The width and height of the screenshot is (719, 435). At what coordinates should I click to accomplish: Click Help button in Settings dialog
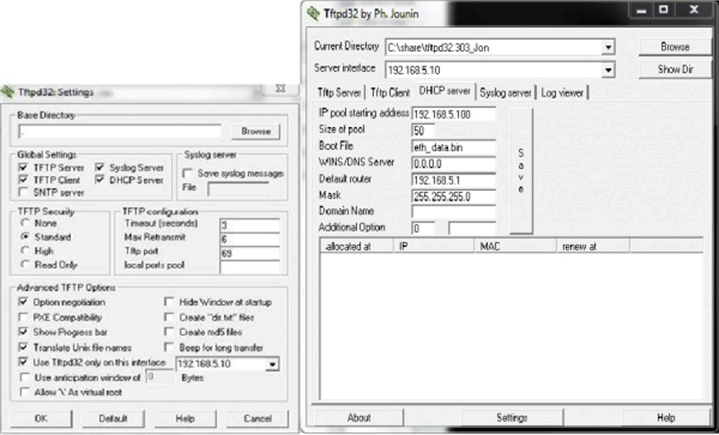click(x=185, y=418)
